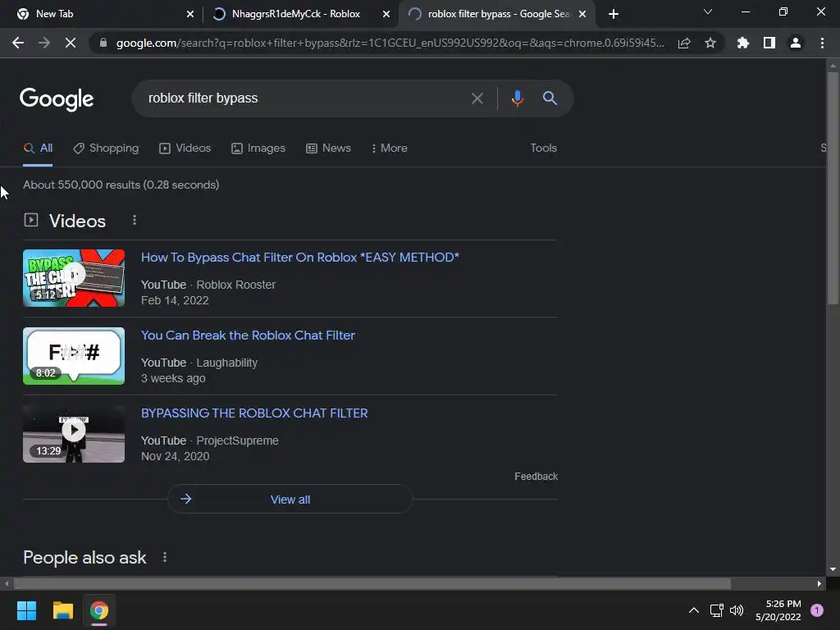Image resolution: width=840 pixels, height=630 pixels.
Task: Open the search Tools options
Action: [x=543, y=148]
